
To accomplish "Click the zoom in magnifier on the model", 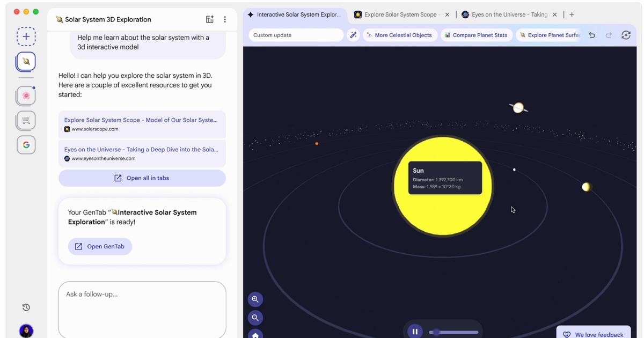I will click(255, 299).
